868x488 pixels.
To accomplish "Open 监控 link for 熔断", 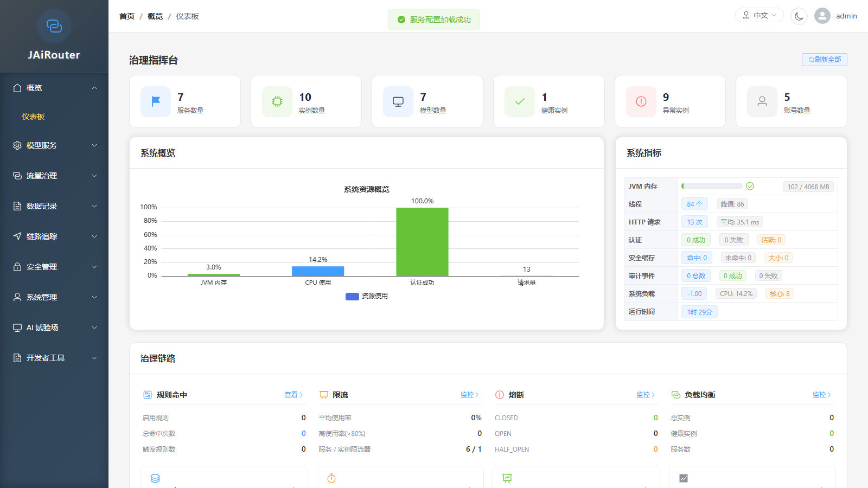I will coord(646,395).
